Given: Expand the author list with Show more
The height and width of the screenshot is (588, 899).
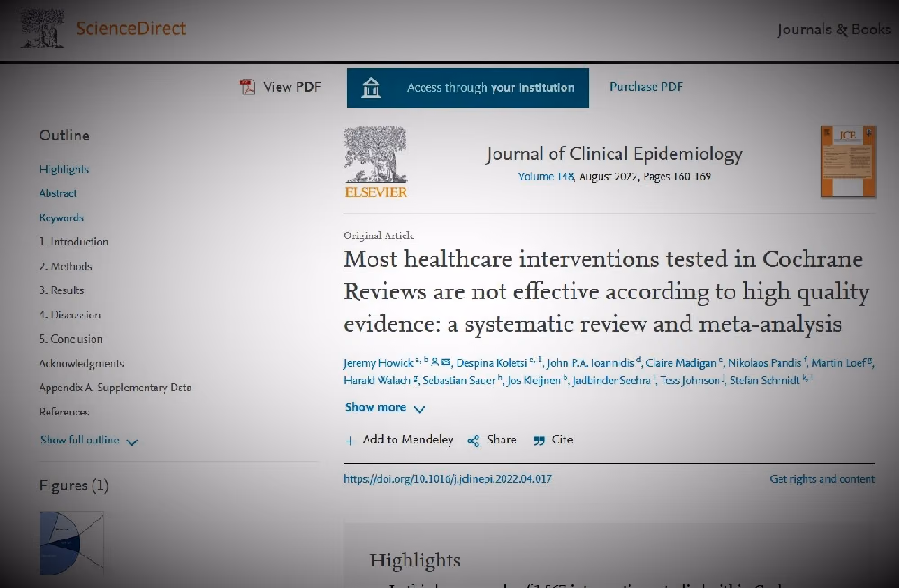Looking at the screenshot, I should (x=385, y=407).
